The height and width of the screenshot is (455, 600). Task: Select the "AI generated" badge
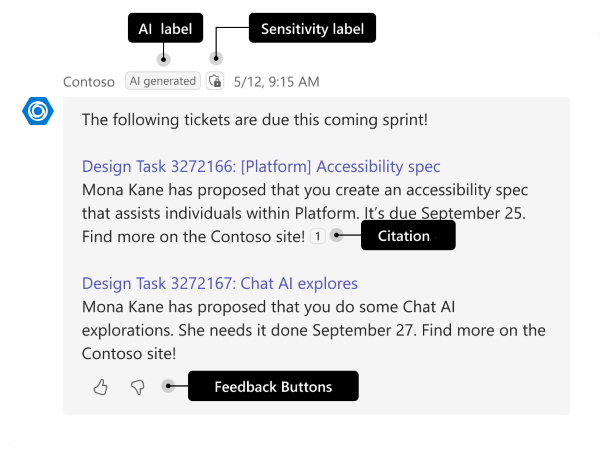click(163, 82)
